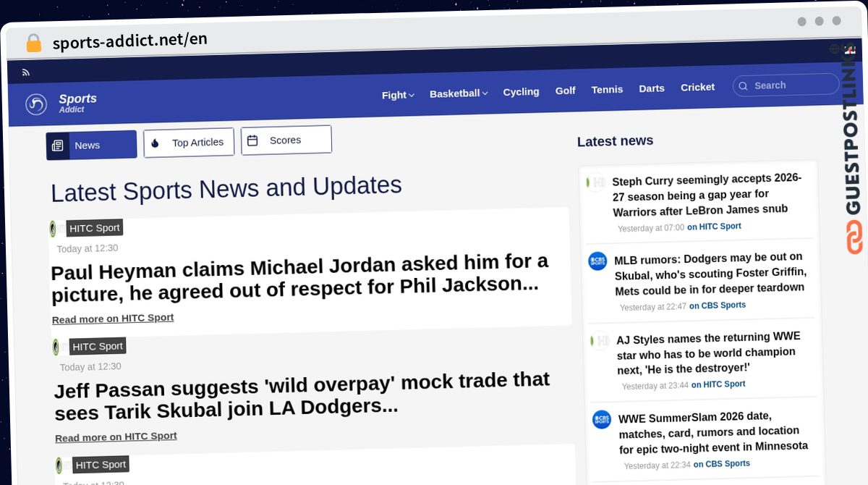Image resolution: width=868 pixels, height=485 pixels.
Task: Open the Golf section
Action: [x=566, y=90]
